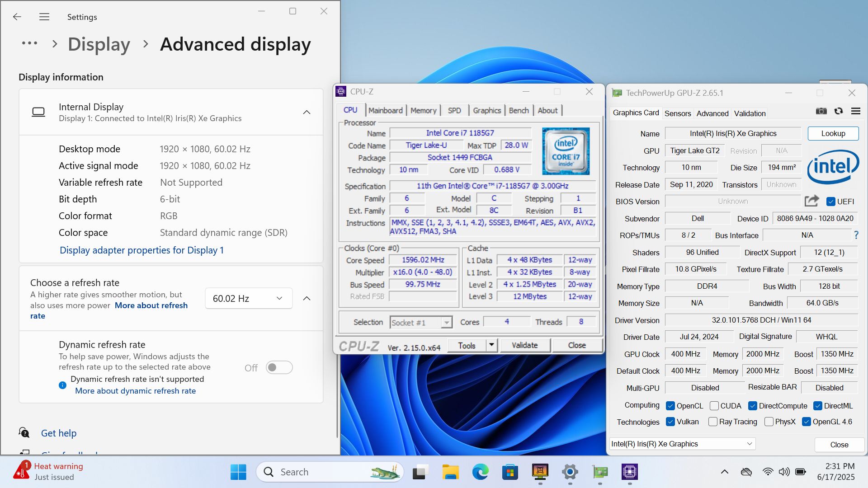Toggle Ray Tracing checkbox

[x=713, y=422]
